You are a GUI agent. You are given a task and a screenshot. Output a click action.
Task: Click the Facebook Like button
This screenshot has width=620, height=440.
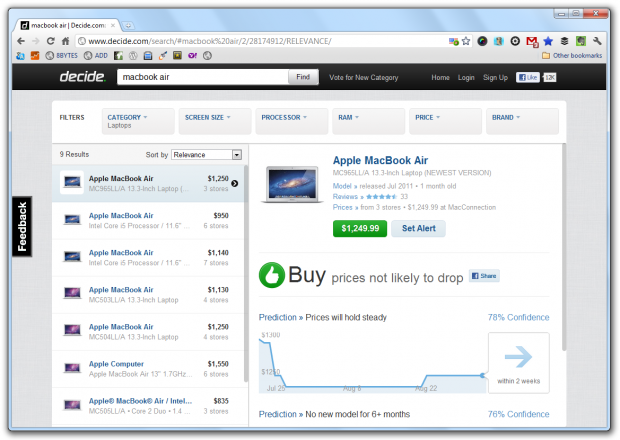[527, 77]
